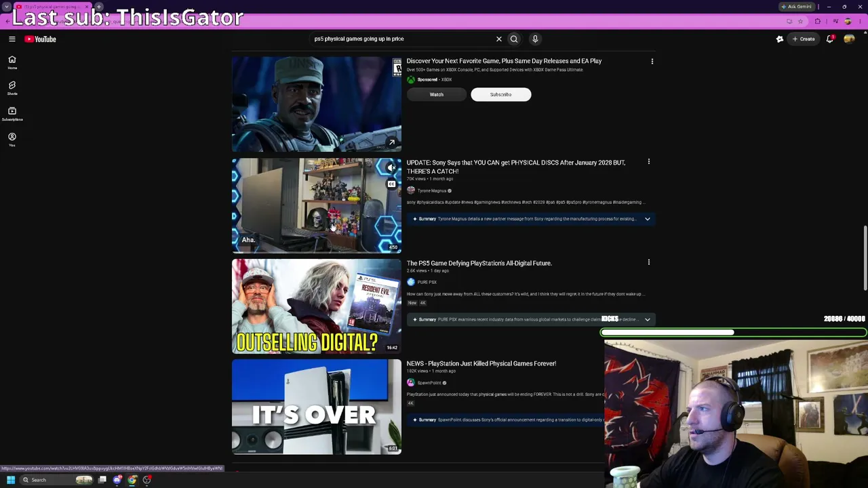This screenshot has height=488, width=868.
Task: Open 'PlayStation Just Killed Physical Games Forever' title
Action: [481, 363]
